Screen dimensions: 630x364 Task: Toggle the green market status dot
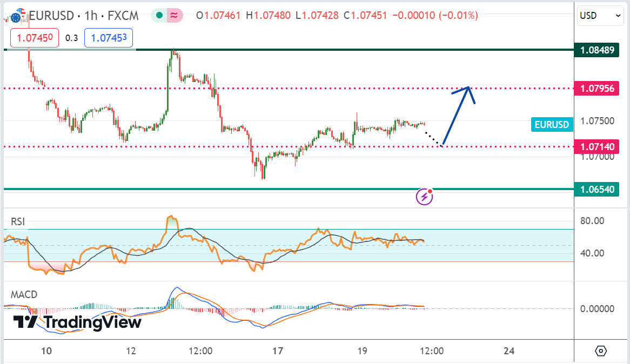point(159,16)
